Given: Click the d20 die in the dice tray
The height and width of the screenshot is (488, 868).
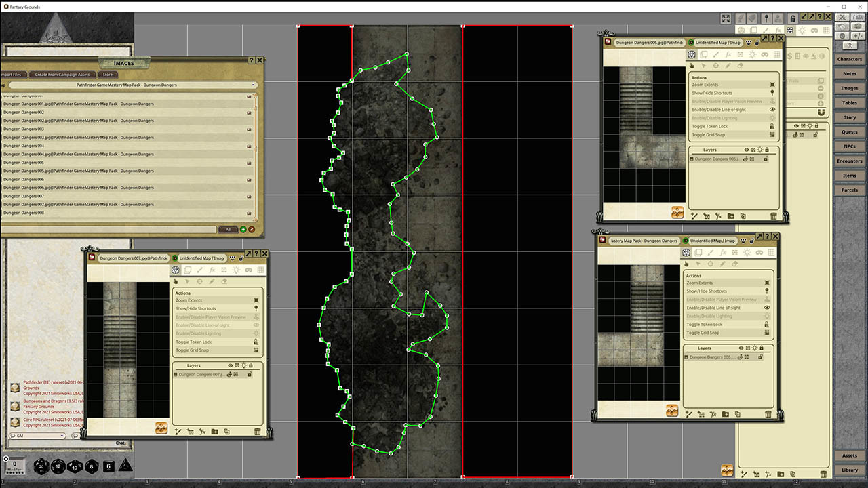Looking at the screenshot, I should tap(41, 466).
